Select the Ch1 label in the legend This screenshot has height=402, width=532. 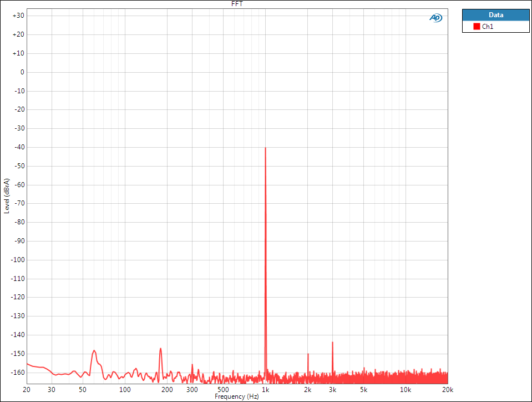pos(488,27)
